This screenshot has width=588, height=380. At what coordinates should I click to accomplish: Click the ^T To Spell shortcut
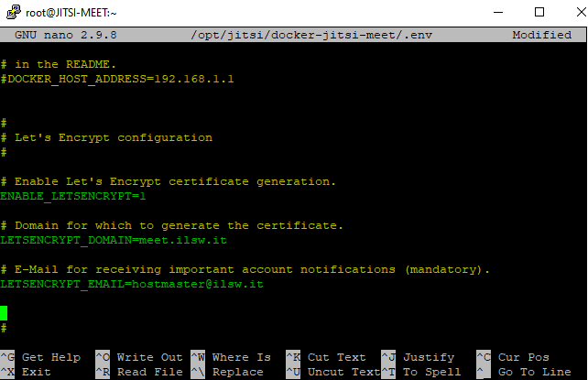pyautogui.click(x=421, y=372)
